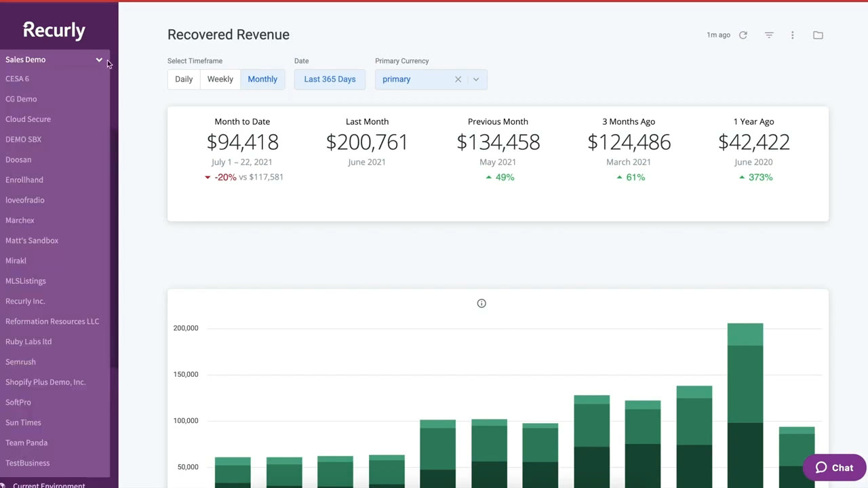Clear the primary currency selection
This screenshot has width=868, height=488.
[458, 79]
